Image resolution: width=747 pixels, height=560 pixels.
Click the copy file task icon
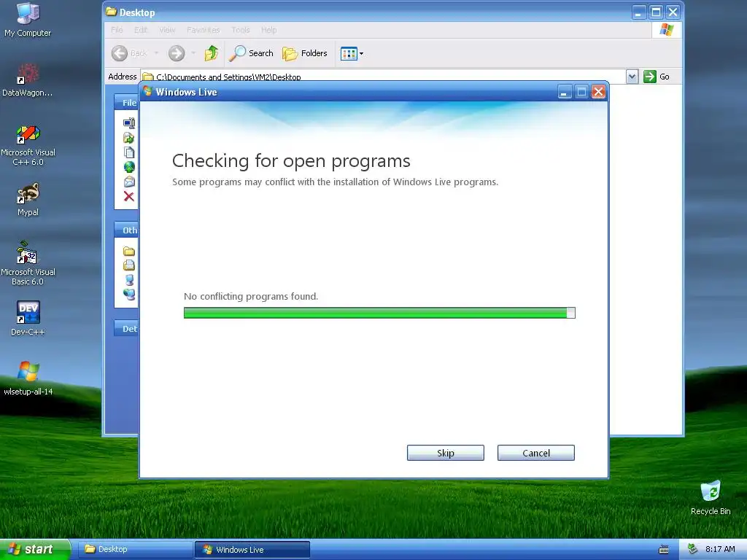pyautogui.click(x=129, y=153)
